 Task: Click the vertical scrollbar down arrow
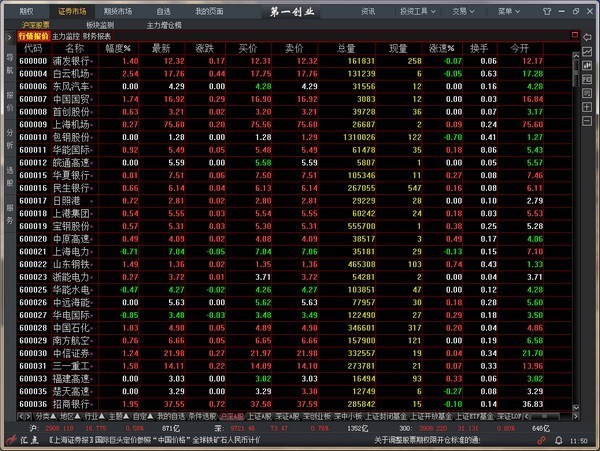point(576,408)
